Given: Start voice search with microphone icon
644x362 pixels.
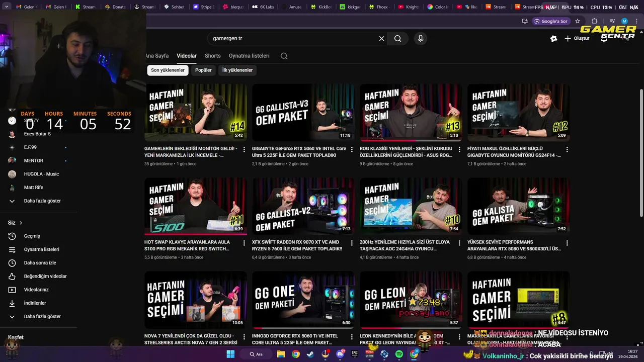Looking at the screenshot, I should 421,39.
